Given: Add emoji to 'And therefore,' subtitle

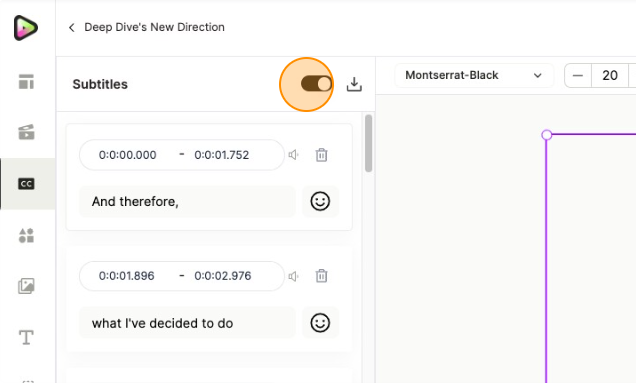Looking at the screenshot, I should coord(320,201).
